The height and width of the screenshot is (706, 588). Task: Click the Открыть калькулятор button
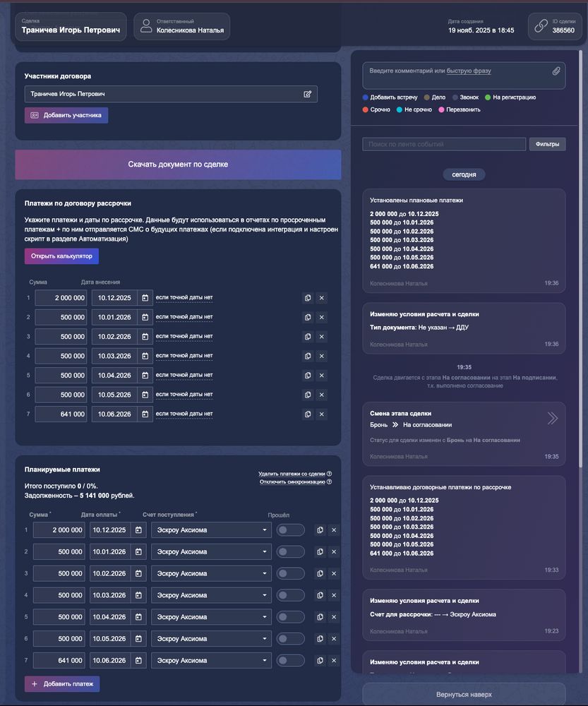pyautogui.click(x=61, y=256)
